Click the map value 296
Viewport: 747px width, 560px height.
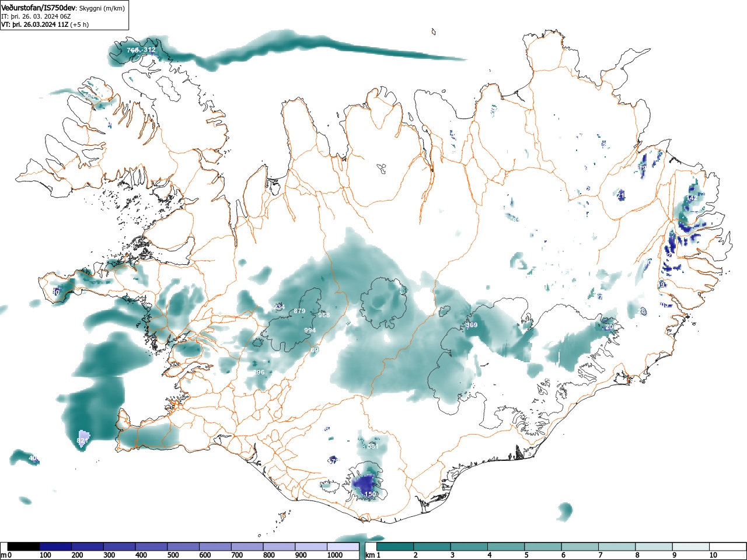[x=259, y=372]
